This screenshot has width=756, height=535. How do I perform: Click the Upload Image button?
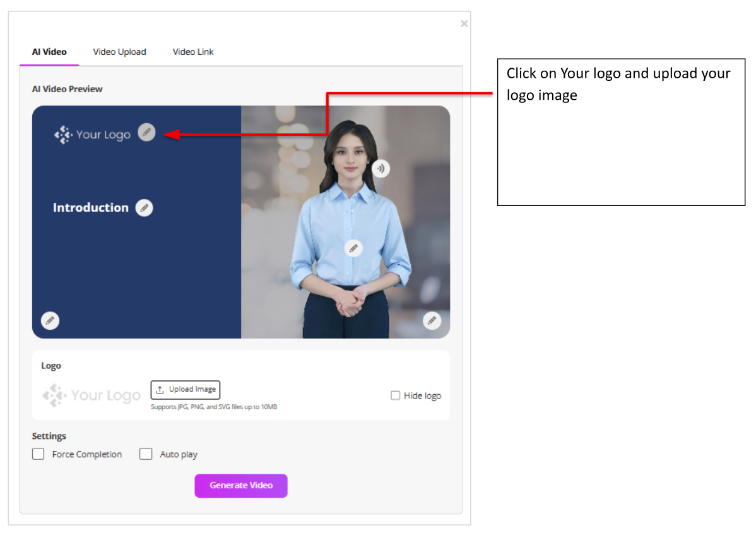(x=186, y=390)
